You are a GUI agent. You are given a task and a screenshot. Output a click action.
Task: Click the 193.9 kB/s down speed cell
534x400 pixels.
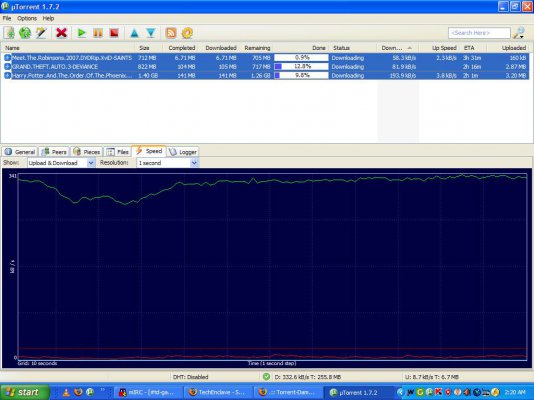point(403,76)
